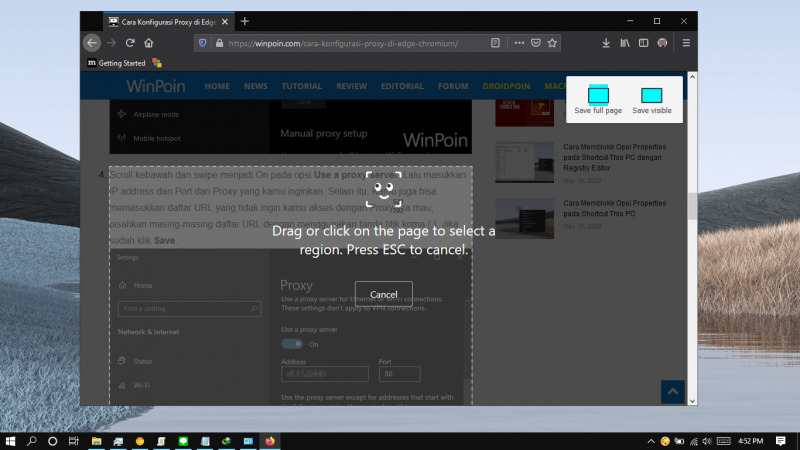Toggle reader view in the address bar
This screenshot has height=450, width=800.
[x=495, y=43]
